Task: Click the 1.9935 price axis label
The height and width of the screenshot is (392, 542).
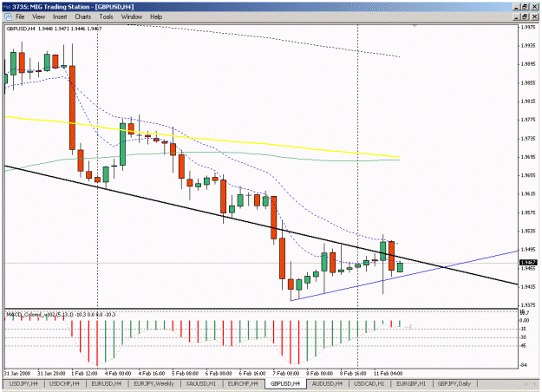Action: point(528,46)
